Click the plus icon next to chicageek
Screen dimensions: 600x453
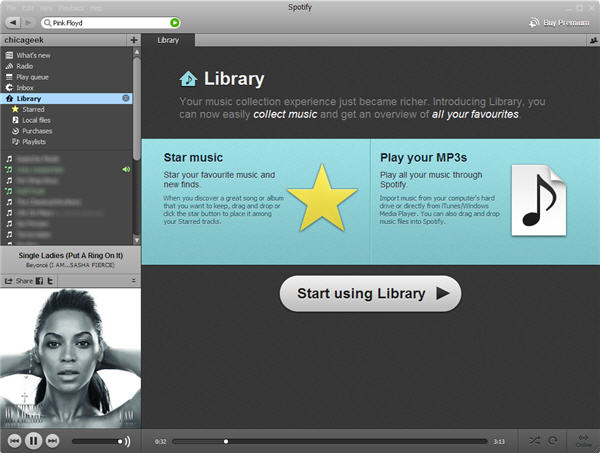tap(133, 40)
